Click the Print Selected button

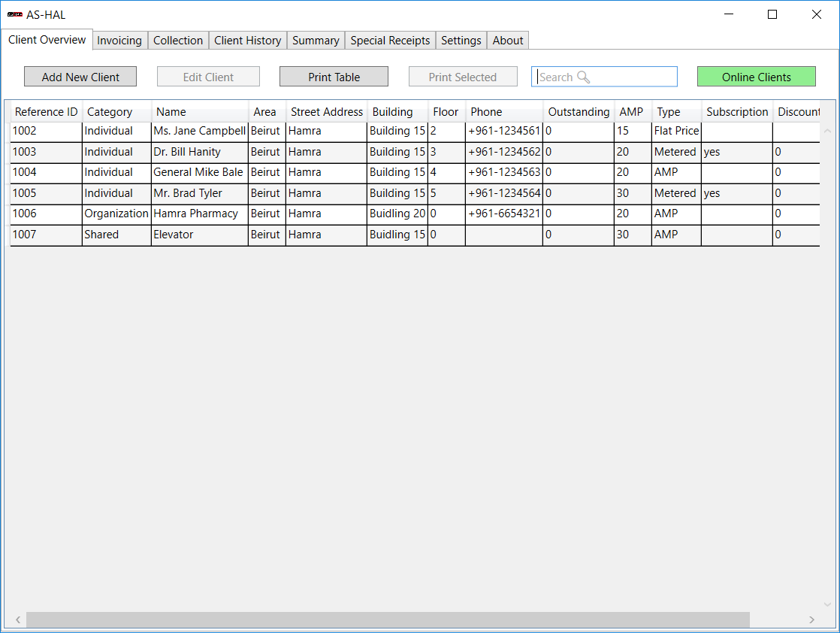463,77
